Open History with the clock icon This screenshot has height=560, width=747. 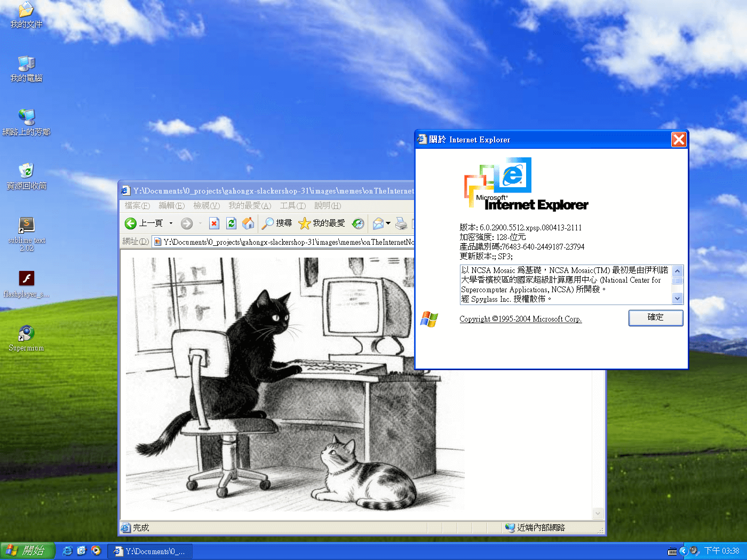(358, 223)
